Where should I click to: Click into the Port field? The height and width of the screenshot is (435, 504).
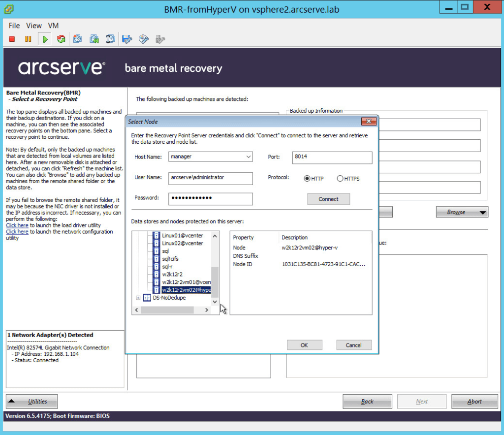pyautogui.click(x=332, y=157)
